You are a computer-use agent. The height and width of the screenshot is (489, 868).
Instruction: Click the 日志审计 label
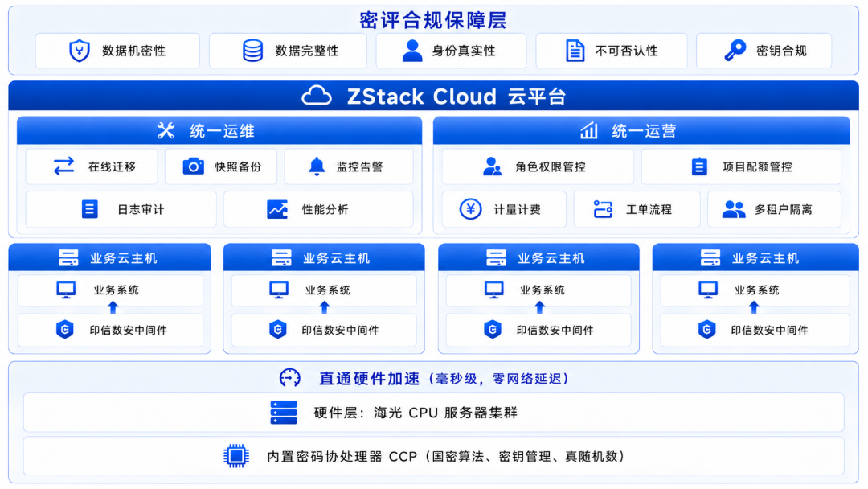tap(141, 209)
